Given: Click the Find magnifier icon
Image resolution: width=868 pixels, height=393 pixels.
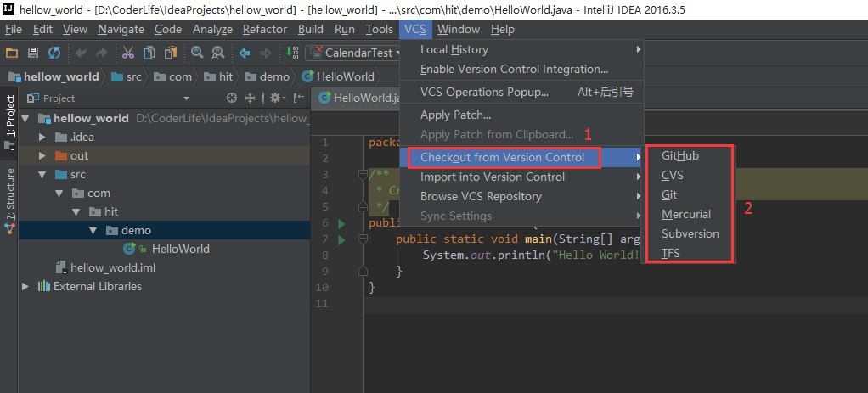Looking at the screenshot, I should pos(196,53).
